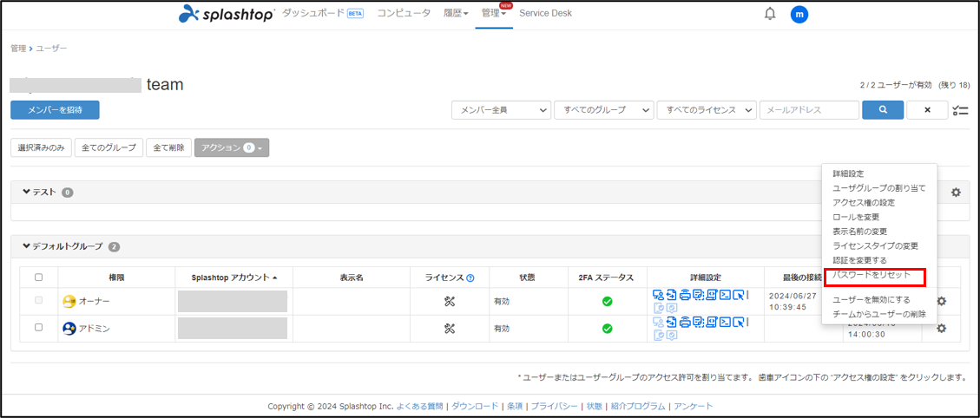
Task: Click the メンバーを招待 button
Action: pyautogui.click(x=55, y=110)
